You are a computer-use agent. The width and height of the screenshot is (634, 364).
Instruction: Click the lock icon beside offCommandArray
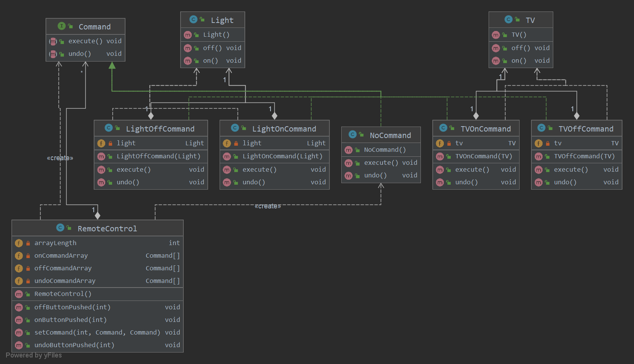coord(28,268)
